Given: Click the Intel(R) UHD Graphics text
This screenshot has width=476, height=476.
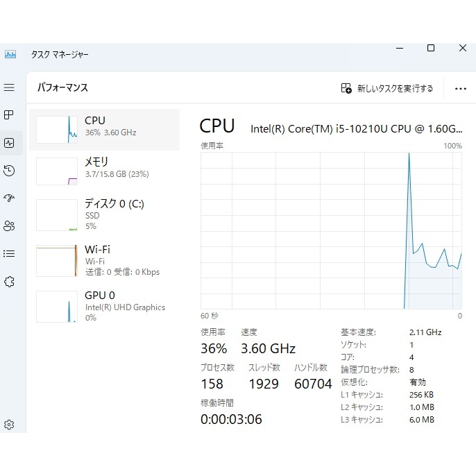Looking at the screenshot, I should (125, 307).
